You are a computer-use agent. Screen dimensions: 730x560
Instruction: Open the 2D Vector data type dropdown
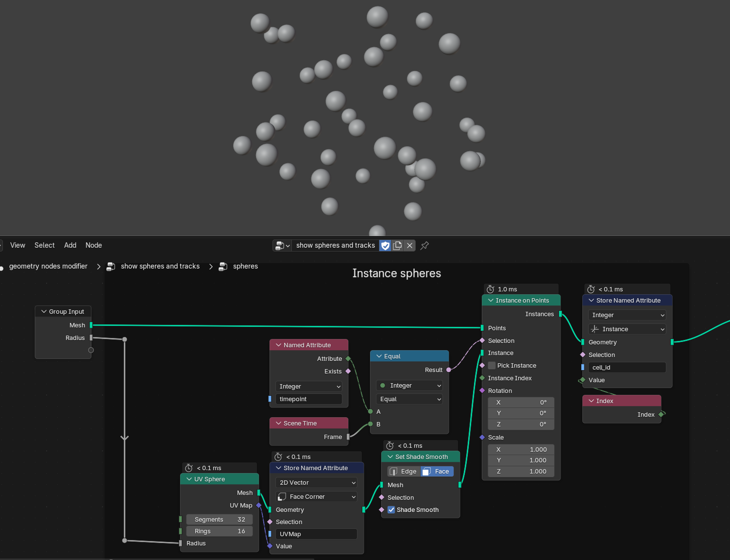tap(317, 483)
